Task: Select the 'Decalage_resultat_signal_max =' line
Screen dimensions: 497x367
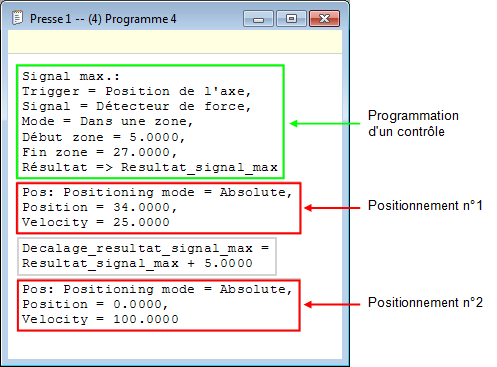Action: pyautogui.click(x=145, y=248)
